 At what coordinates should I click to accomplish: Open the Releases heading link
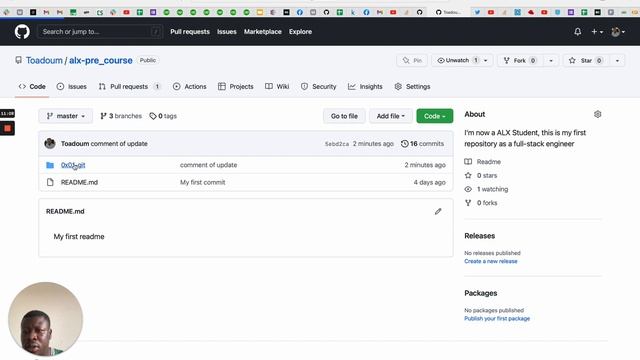(480, 236)
